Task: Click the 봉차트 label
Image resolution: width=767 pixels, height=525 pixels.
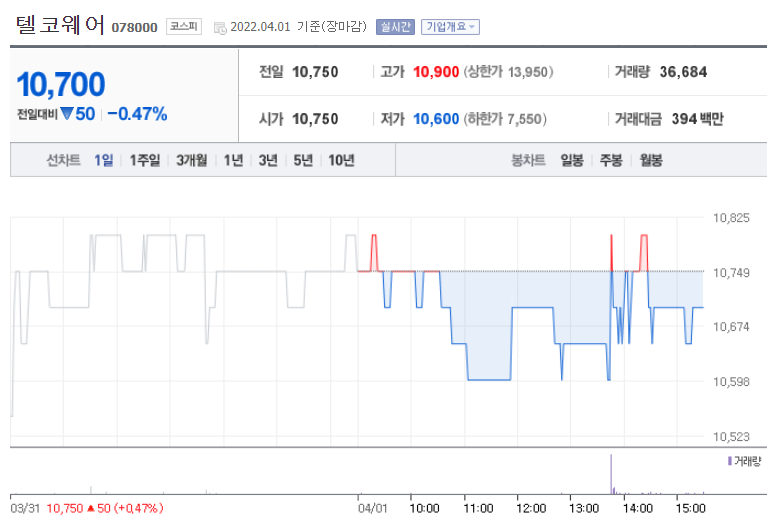Action: (528, 160)
